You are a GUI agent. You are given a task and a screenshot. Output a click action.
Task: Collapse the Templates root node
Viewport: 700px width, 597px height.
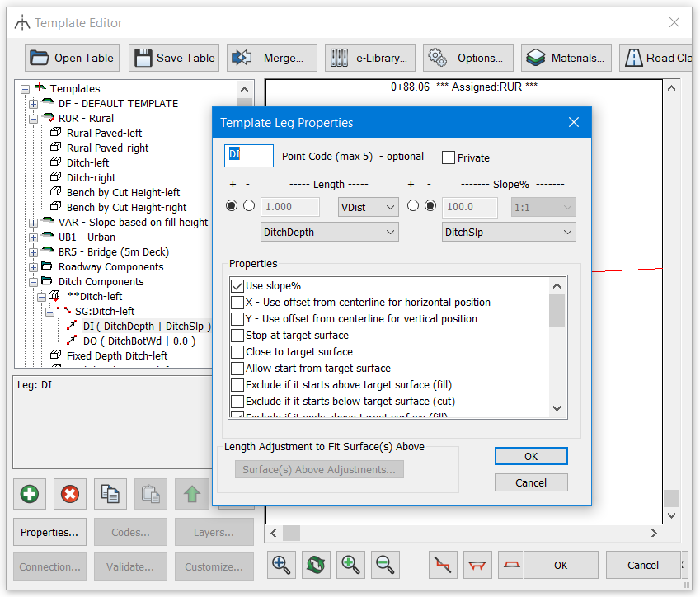(25, 89)
